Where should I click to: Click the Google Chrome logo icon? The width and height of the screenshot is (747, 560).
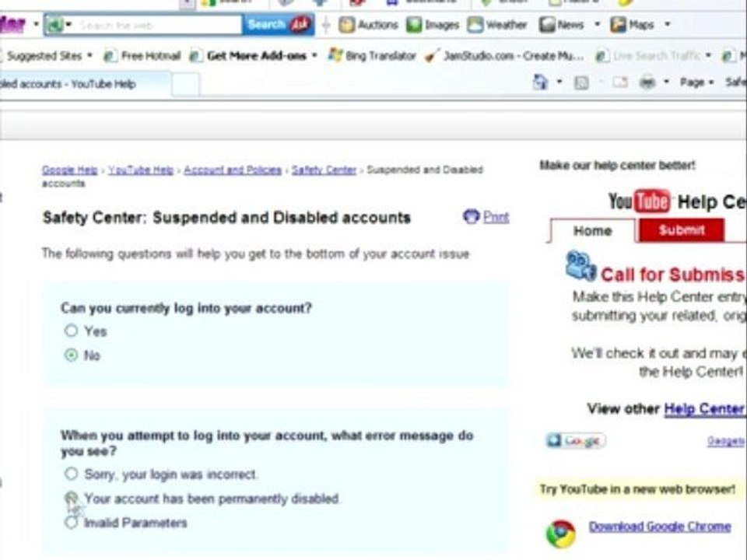(x=561, y=534)
